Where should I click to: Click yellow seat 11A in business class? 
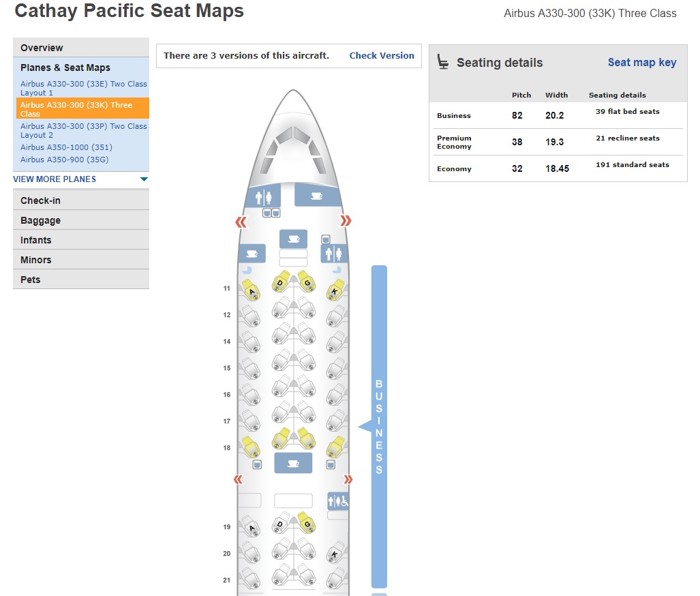(x=251, y=290)
